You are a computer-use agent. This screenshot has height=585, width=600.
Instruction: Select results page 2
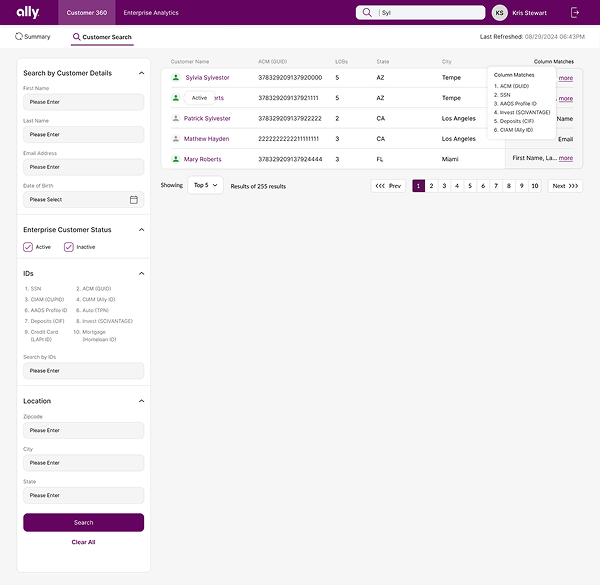coord(431,186)
